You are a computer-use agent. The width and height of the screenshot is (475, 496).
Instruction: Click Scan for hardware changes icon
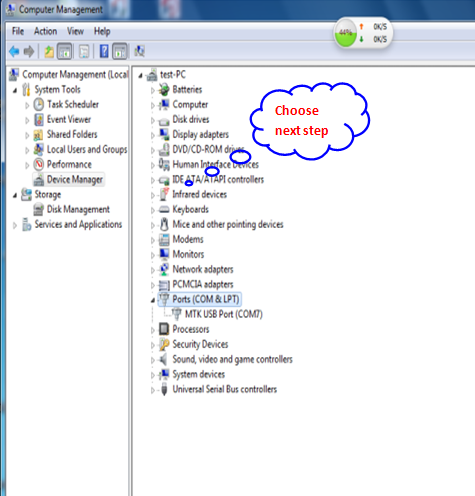coord(139,51)
